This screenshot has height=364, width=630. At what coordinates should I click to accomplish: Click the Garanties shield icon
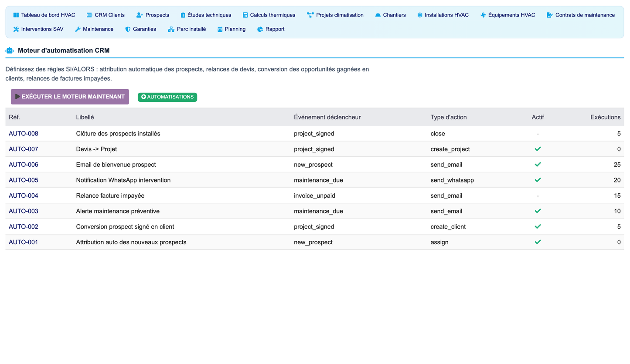(x=128, y=29)
